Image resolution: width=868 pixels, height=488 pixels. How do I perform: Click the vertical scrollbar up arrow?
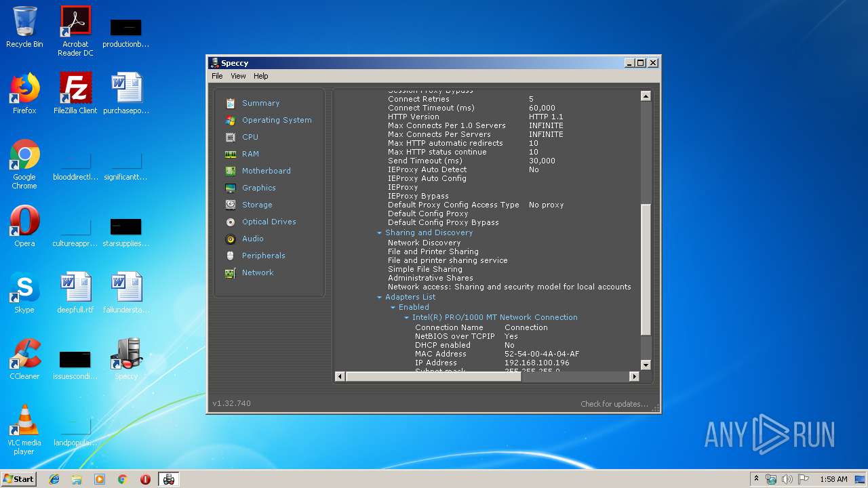click(646, 96)
